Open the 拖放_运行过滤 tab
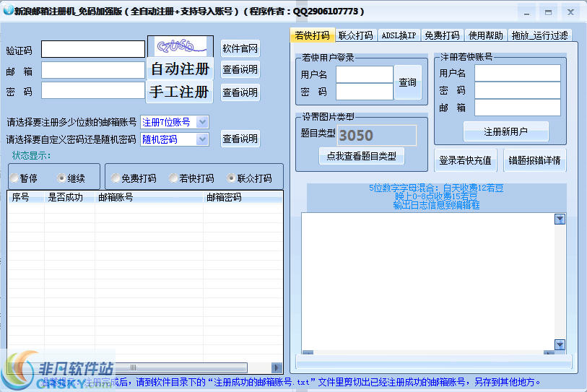587x392 pixels. [x=540, y=35]
